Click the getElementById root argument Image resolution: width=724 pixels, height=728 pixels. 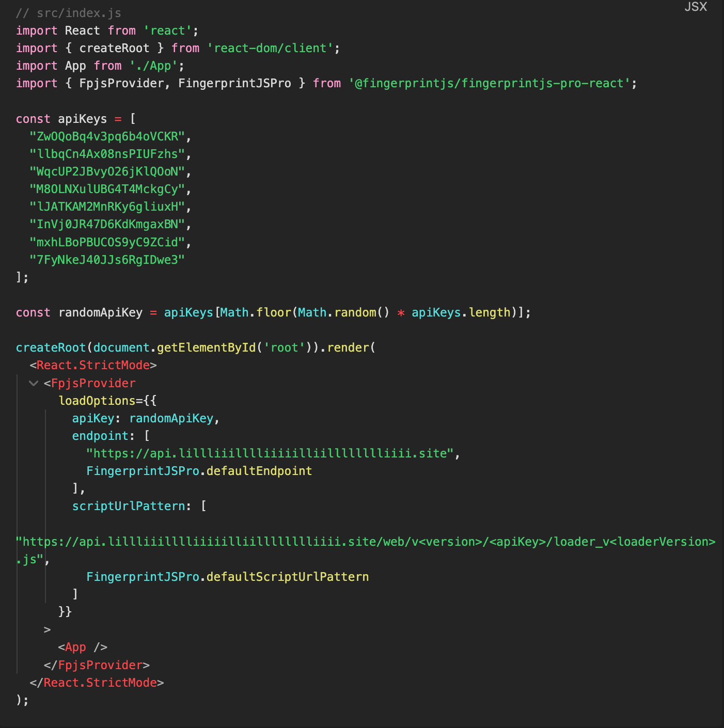click(284, 347)
